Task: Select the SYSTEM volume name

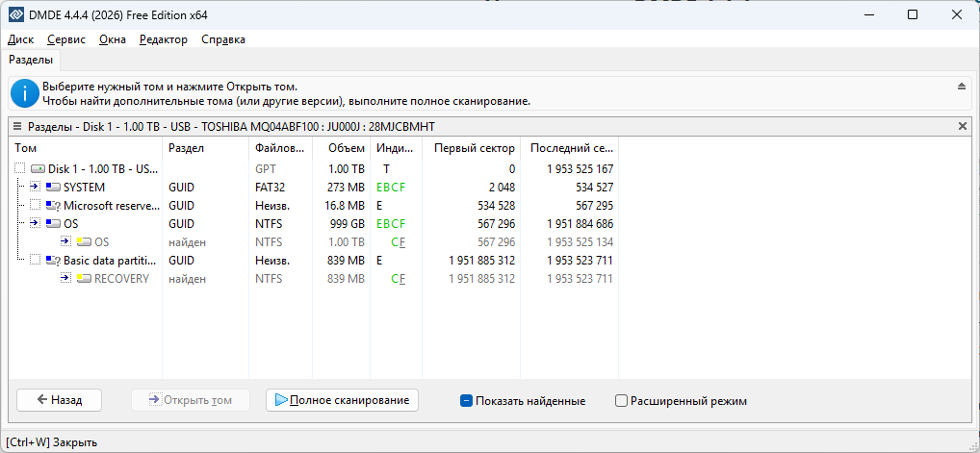Action: (x=85, y=188)
